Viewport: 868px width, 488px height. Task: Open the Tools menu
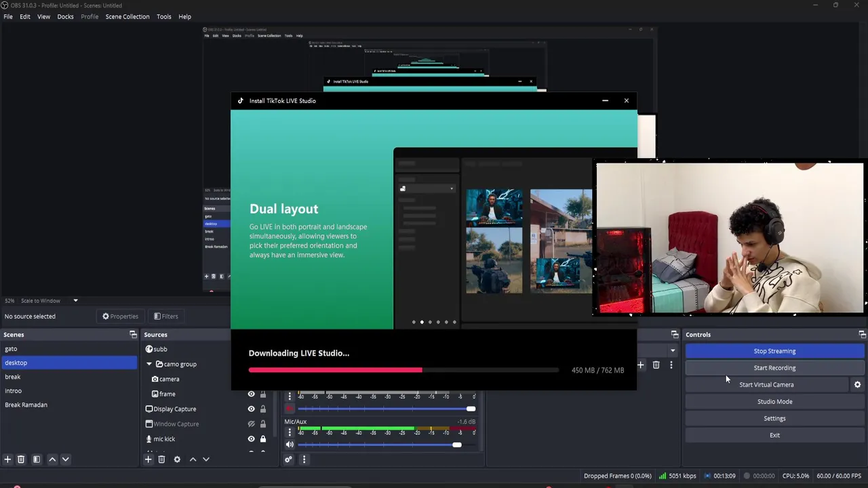[x=164, y=16]
